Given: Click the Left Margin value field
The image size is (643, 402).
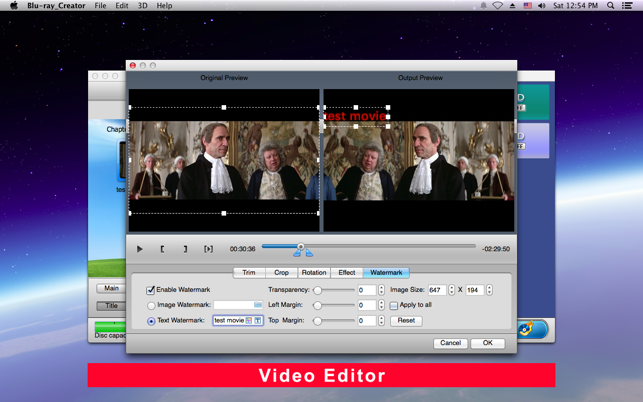Looking at the screenshot, I should point(367,305).
